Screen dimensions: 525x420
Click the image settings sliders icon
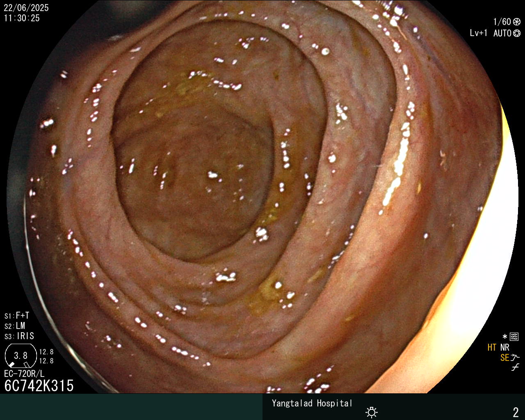click(x=514, y=337)
